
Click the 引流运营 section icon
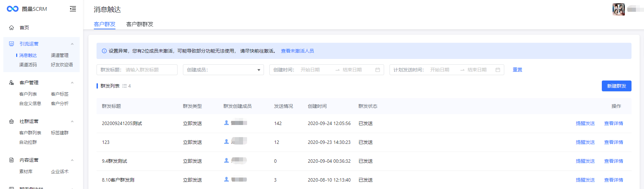tap(11, 44)
